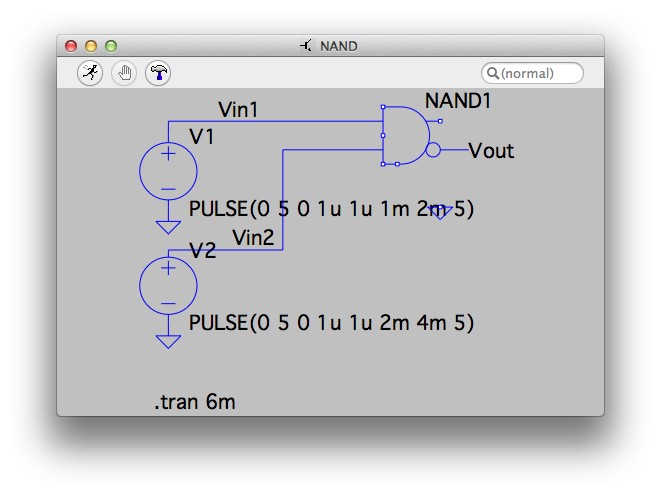Click the magnifier icon in search box
This screenshot has height=495, width=661.
tap(493, 73)
